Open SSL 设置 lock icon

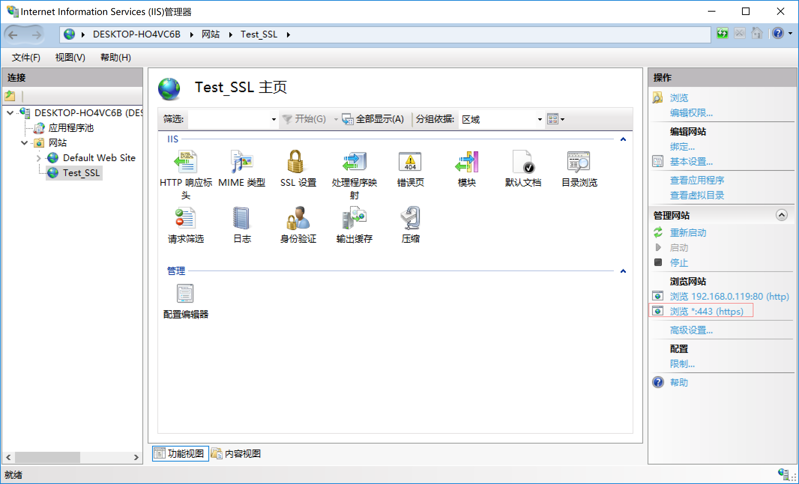coord(296,162)
